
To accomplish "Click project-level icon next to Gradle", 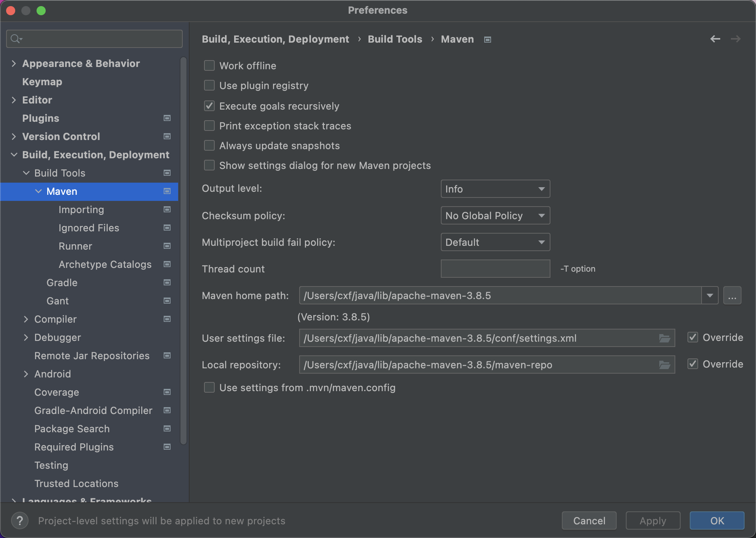I will 167,282.
